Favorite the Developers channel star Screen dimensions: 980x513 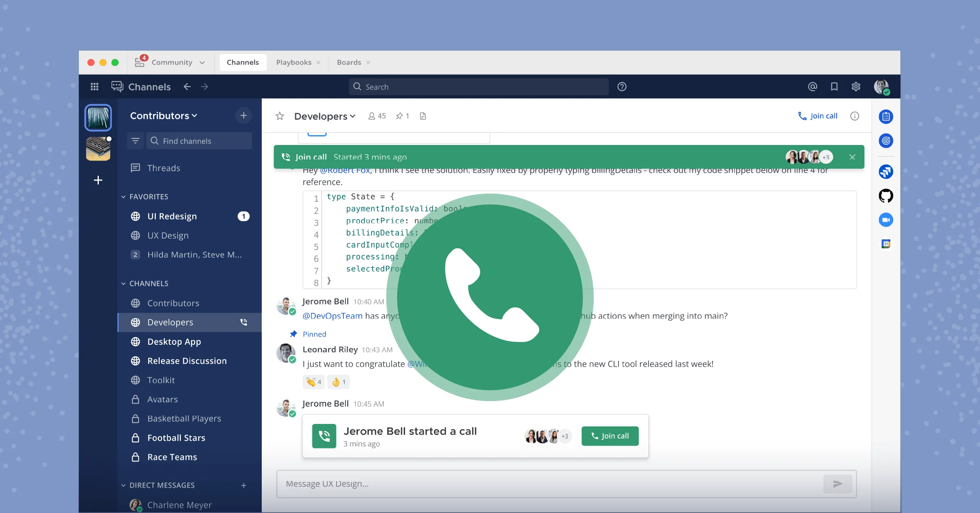[280, 116]
